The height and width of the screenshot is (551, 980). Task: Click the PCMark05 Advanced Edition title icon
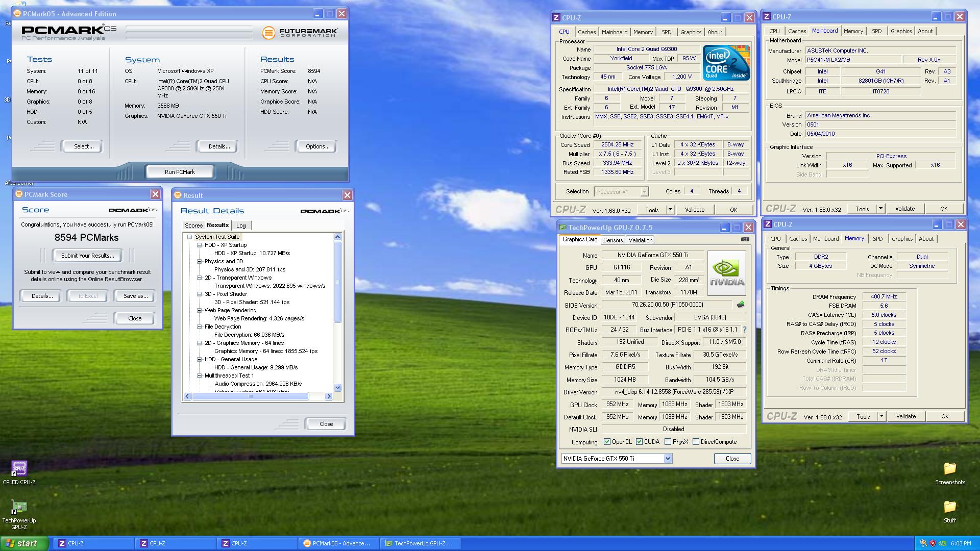pos(17,14)
